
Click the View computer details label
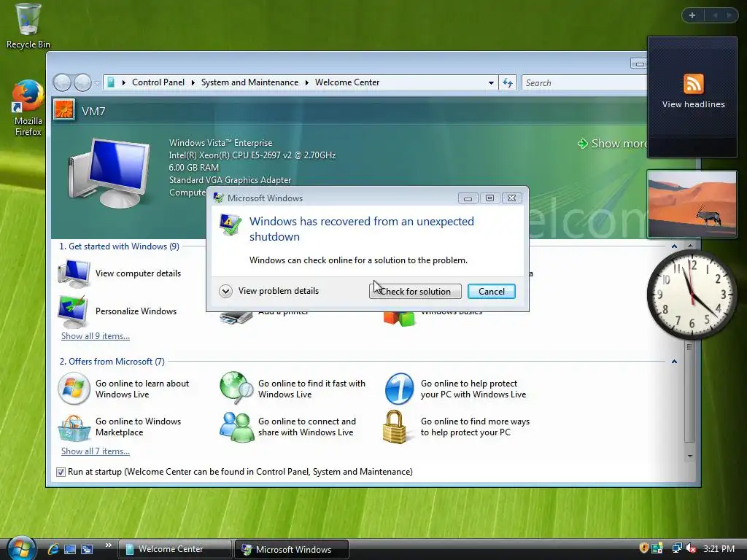point(138,273)
